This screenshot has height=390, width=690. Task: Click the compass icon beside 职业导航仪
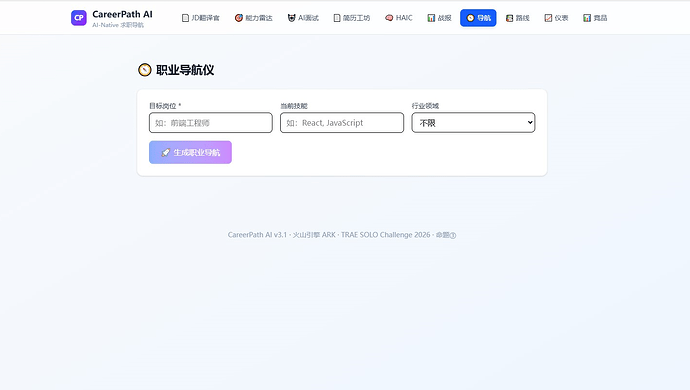click(x=145, y=70)
